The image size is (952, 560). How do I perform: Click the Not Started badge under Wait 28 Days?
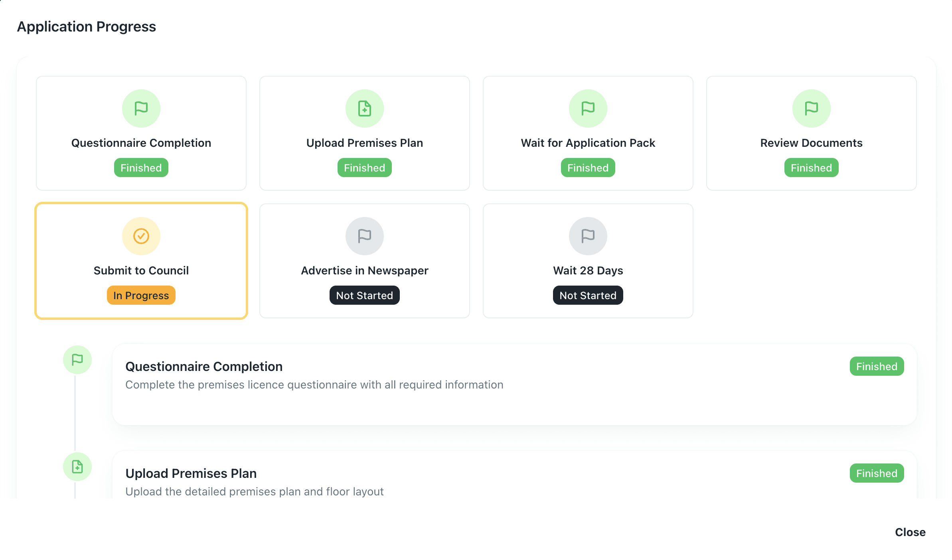pyautogui.click(x=587, y=295)
